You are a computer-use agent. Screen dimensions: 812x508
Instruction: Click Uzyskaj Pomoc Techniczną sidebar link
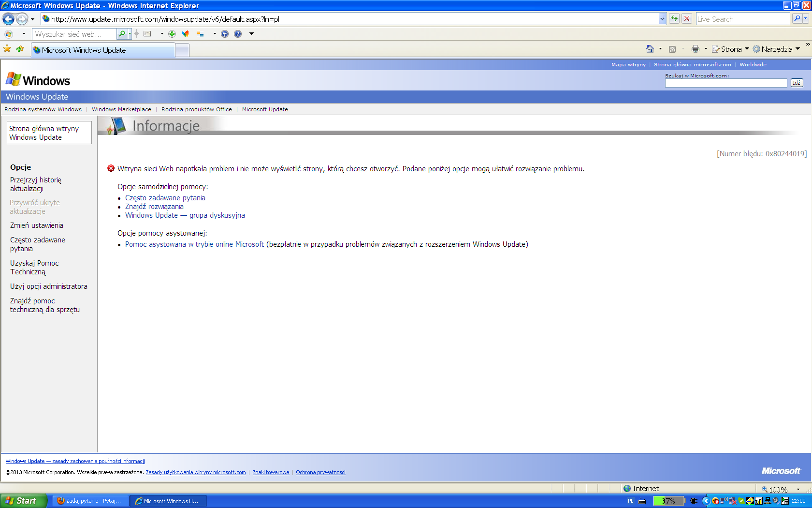pos(34,268)
